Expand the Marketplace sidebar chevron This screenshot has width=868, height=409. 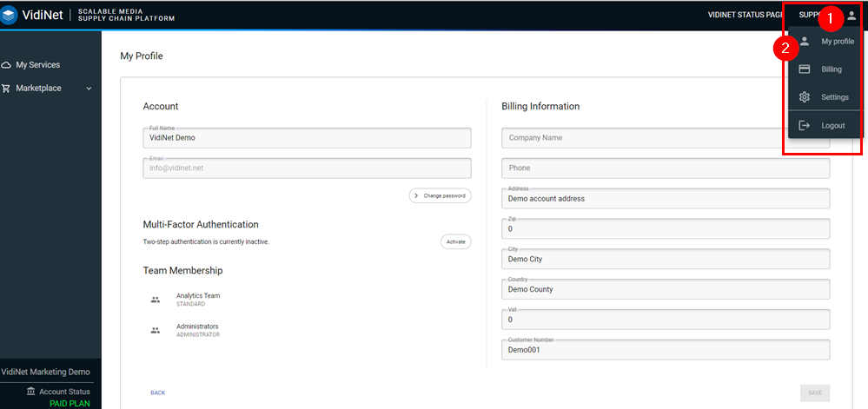click(x=89, y=88)
